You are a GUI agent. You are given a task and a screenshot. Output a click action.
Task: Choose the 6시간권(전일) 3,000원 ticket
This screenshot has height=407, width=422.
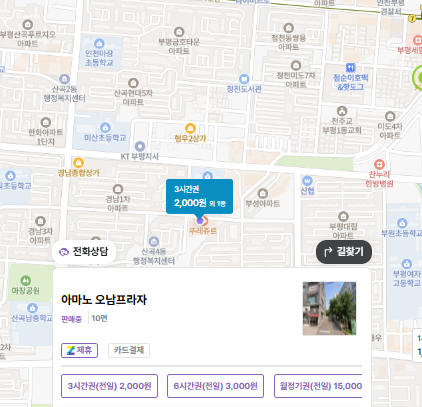[215, 386]
